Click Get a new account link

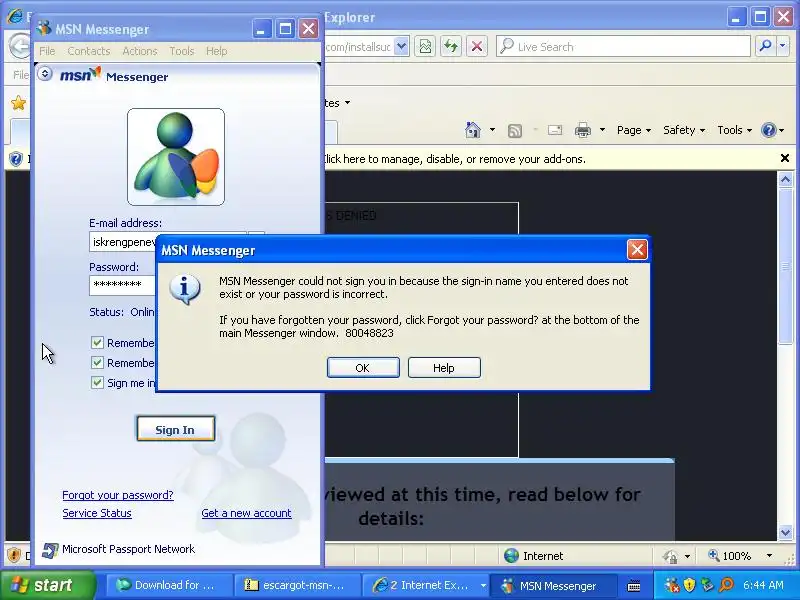click(246, 513)
